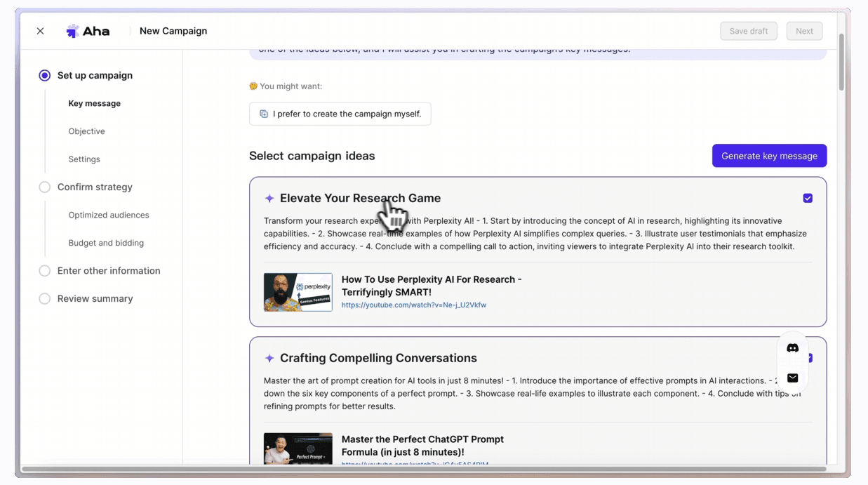Click the X icon to exit New Campaign
Screen dimensions: 868x485
[x=40, y=31]
